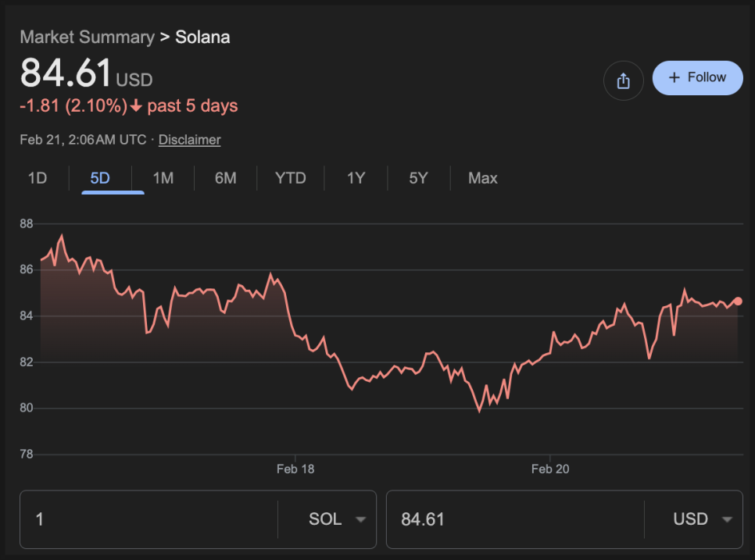Click the share icon button

(623, 80)
